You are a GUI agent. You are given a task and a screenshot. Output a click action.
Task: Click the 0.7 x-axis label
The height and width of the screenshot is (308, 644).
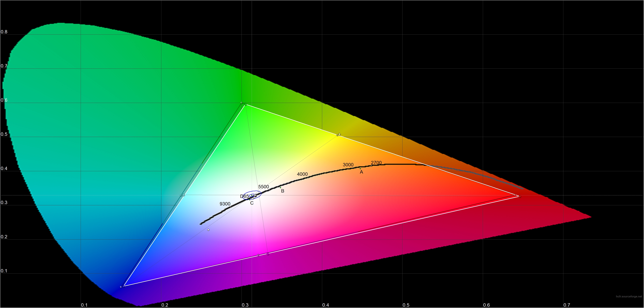pos(567,305)
